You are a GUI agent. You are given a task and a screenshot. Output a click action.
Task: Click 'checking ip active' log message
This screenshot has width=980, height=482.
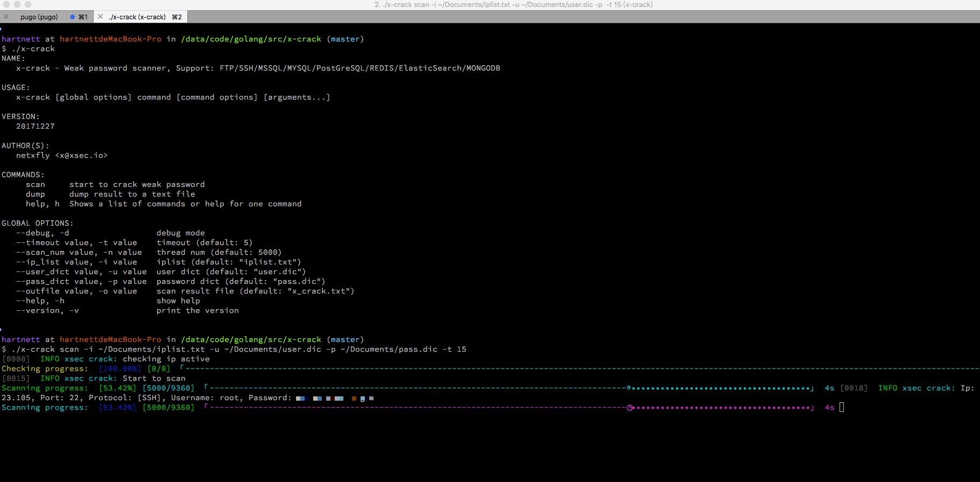(166, 359)
